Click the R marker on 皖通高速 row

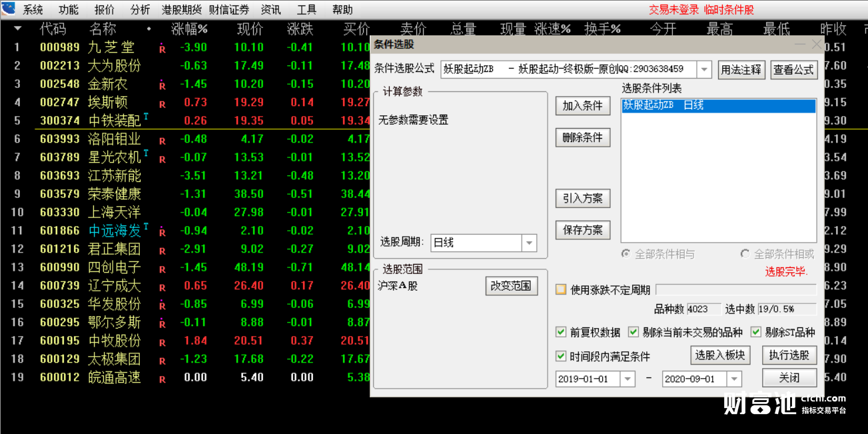click(162, 379)
